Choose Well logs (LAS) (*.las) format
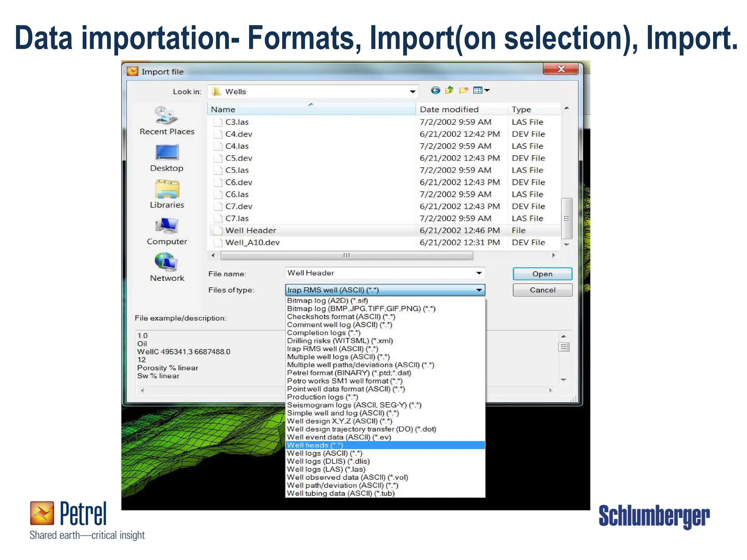 [x=326, y=469]
